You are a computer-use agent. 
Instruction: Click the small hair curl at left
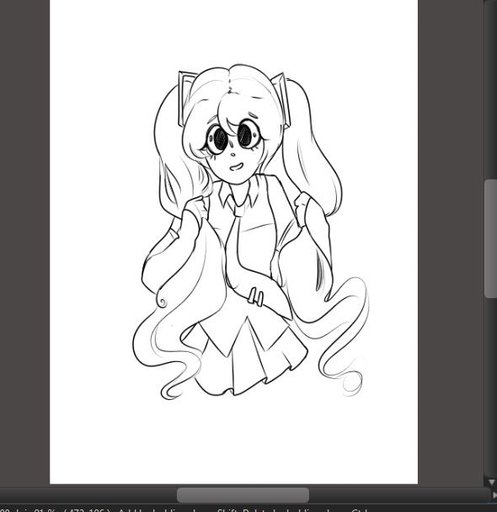[162, 302]
